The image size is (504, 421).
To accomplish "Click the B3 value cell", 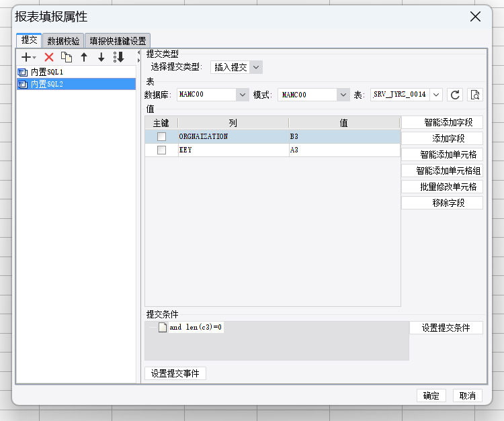I will [x=344, y=136].
